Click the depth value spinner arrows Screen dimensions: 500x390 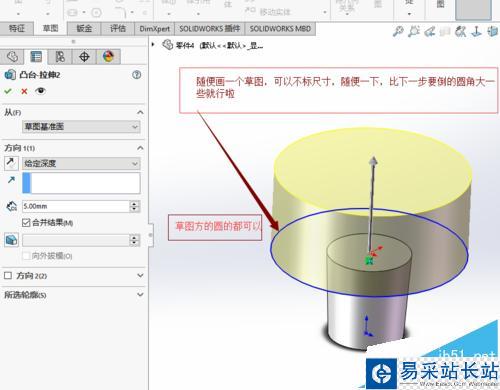coord(134,206)
